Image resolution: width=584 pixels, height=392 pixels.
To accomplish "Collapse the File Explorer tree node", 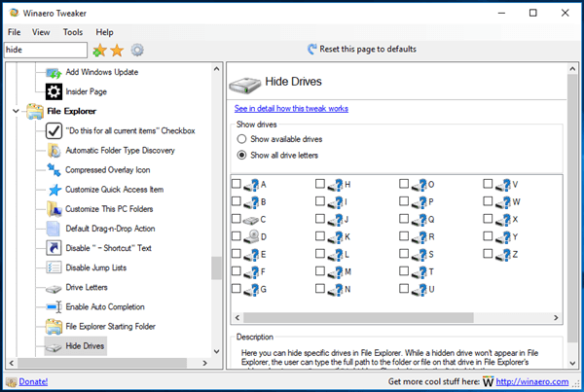I will [16, 111].
